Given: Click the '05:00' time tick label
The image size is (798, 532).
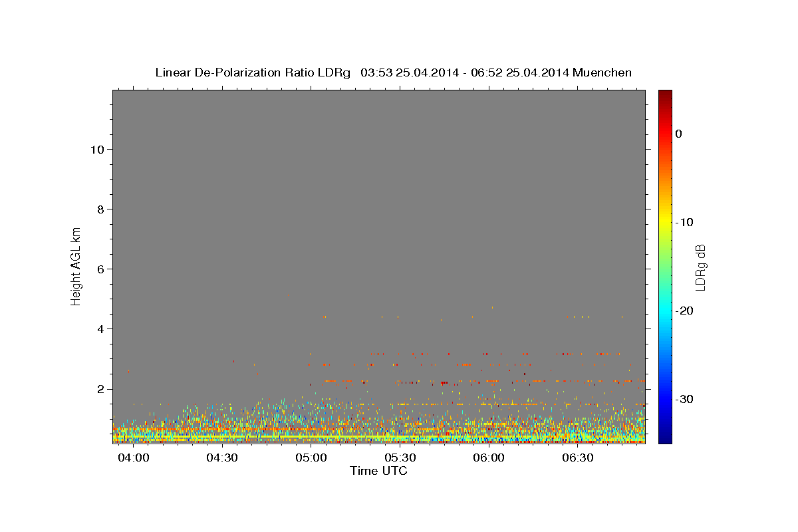Looking at the screenshot, I should pyautogui.click(x=311, y=458).
